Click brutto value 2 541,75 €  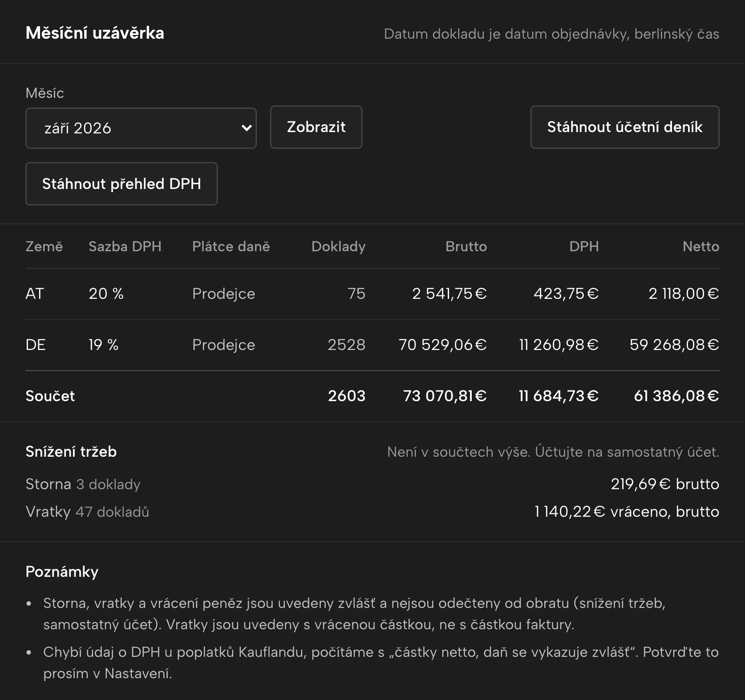click(449, 294)
